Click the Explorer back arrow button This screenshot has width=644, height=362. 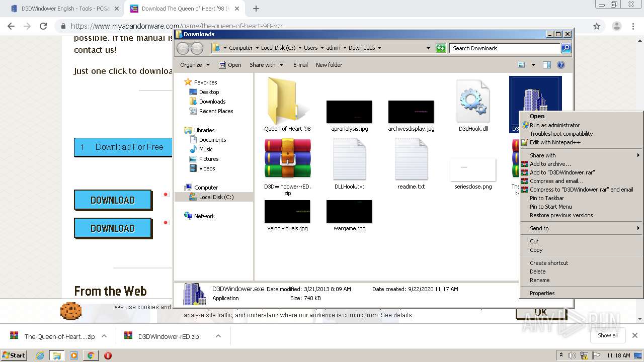pos(183,48)
